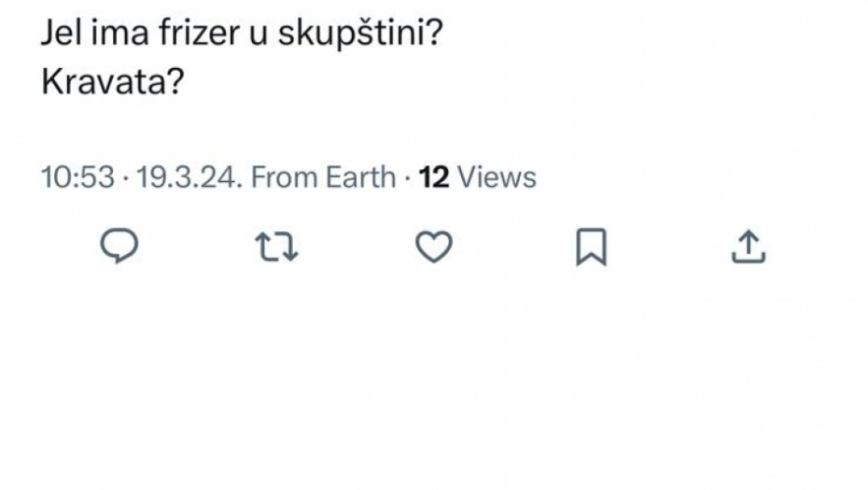
Task: Open the "12 Views" analytics label
Action: [x=477, y=177]
